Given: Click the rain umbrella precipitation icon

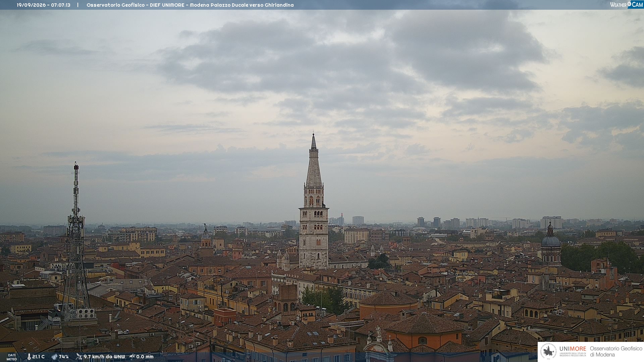Looking at the screenshot, I should (x=132, y=357).
